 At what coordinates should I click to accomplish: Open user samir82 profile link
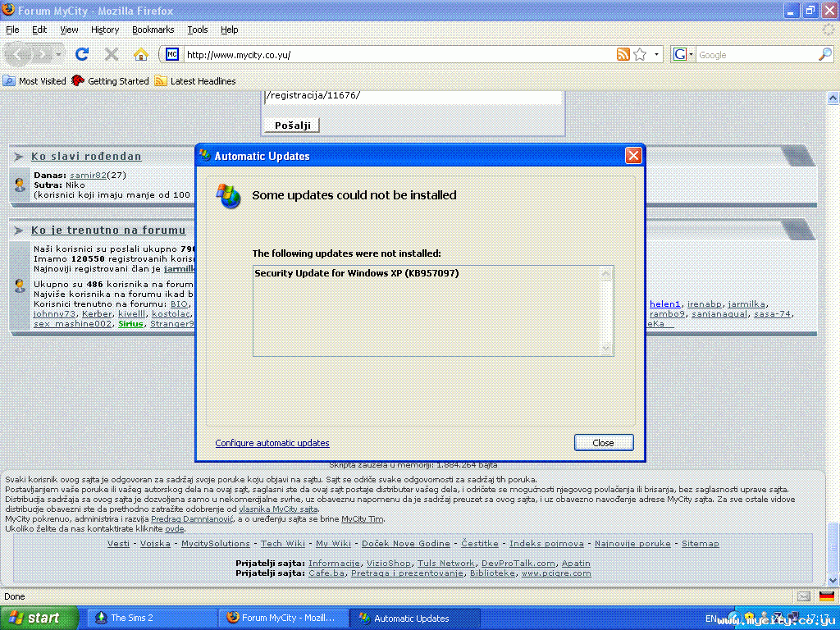(88, 176)
